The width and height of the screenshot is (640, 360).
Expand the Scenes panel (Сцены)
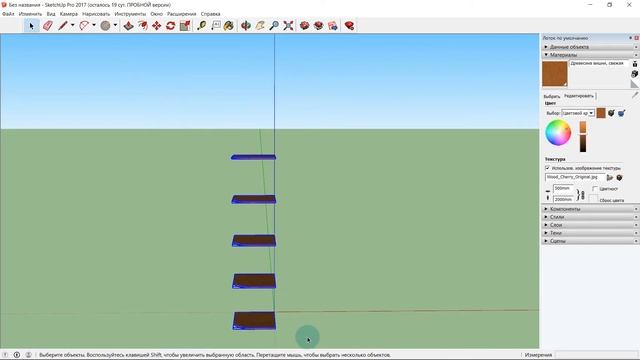click(x=590, y=241)
